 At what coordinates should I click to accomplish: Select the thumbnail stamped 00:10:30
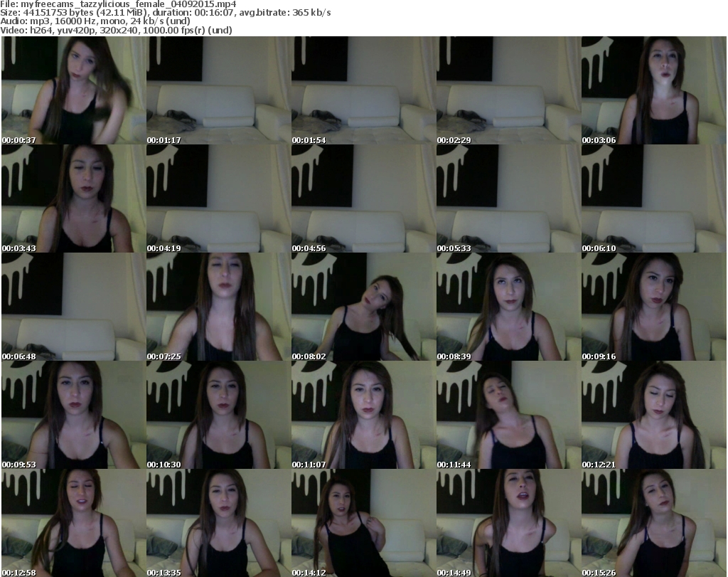point(219,415)
